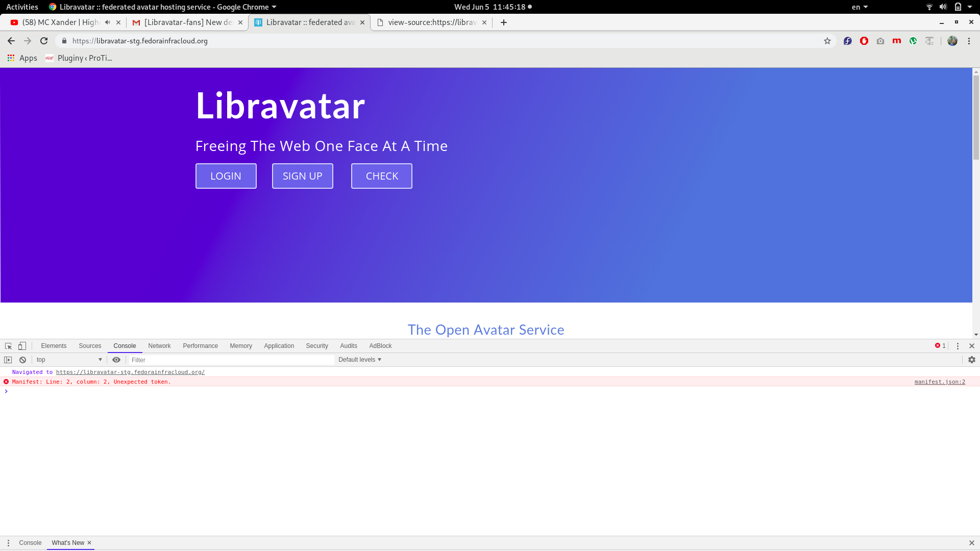The height and width of the screenshot is (551, 980).
Task: Open console settings gear icon
Action: (971, 360)
